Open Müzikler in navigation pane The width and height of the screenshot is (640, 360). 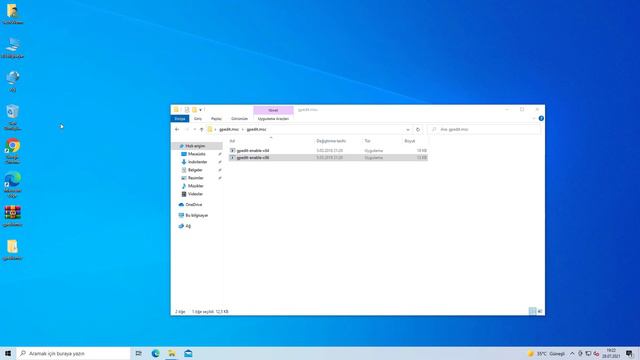(196, 186)
